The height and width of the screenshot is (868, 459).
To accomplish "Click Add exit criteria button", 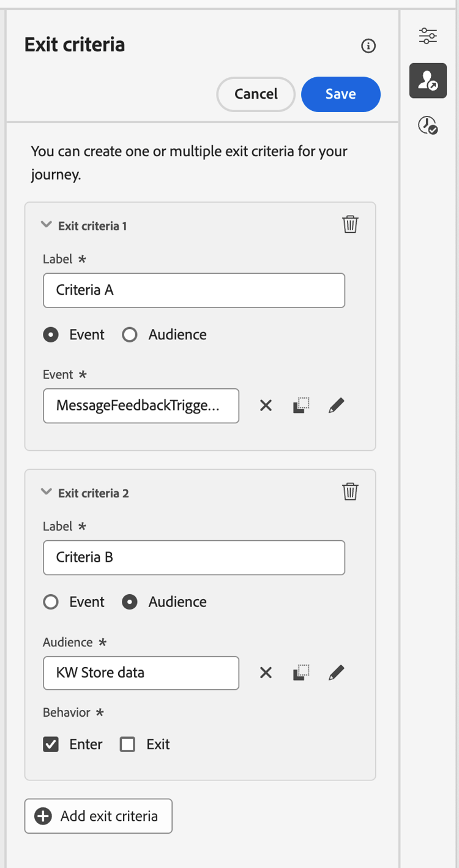I will pyautogui.click(x=99, y=816).
